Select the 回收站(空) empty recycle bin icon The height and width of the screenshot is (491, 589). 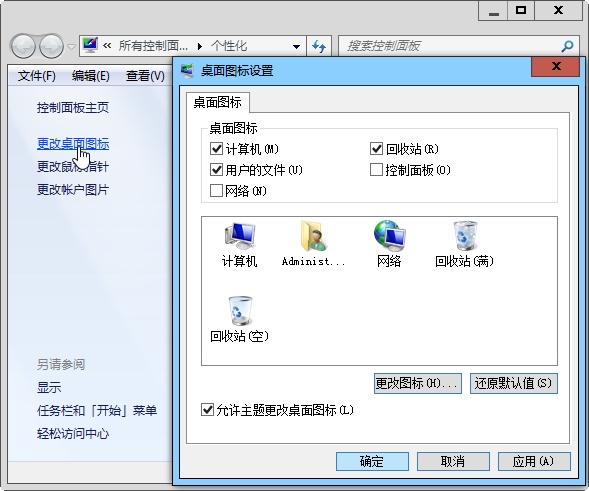[240, 320]
